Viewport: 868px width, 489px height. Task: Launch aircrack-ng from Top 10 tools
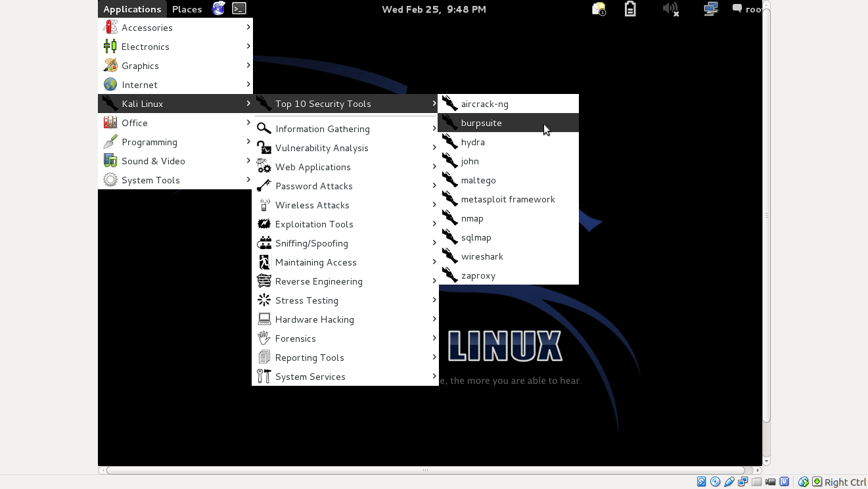(x=509, y=104)
